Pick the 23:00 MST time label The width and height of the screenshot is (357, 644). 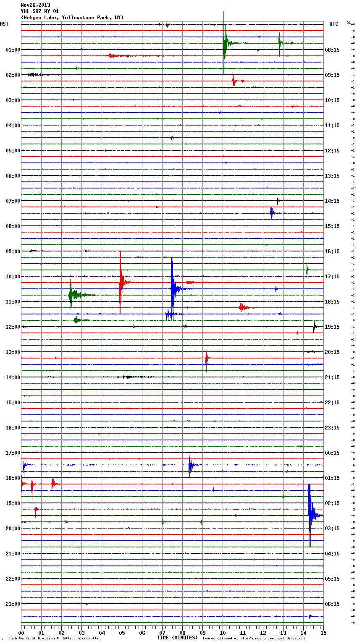(x=13, y=604)
